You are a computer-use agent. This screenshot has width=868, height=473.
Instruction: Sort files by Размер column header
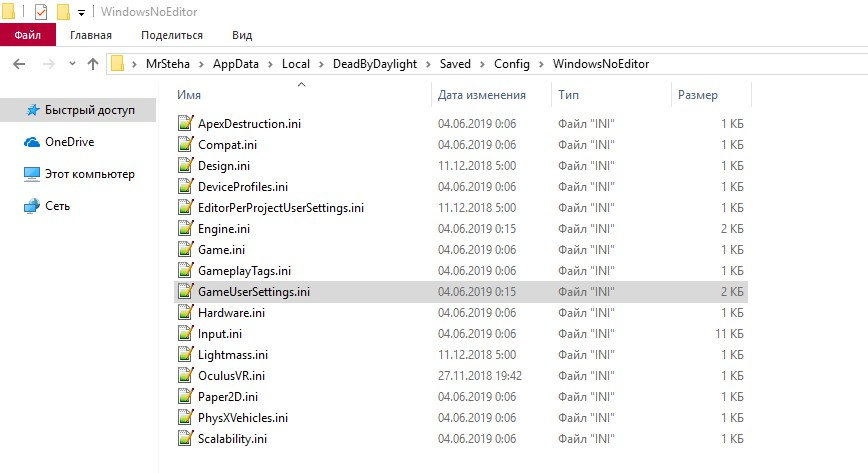click(697, 95)
